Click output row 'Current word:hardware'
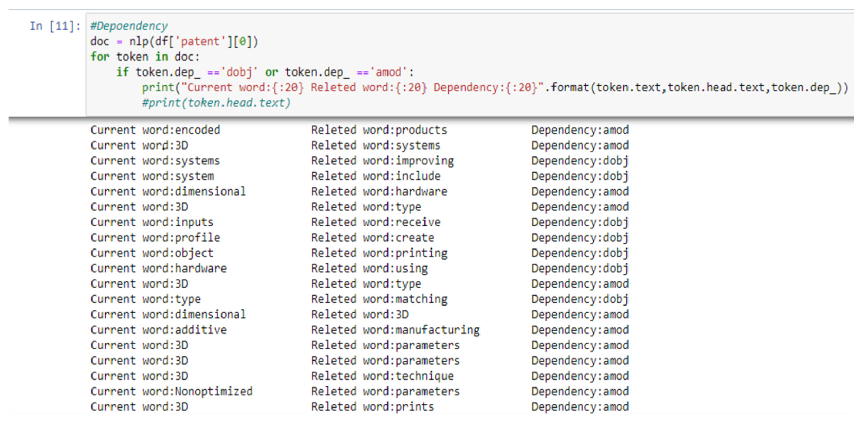 coord(158,268)
